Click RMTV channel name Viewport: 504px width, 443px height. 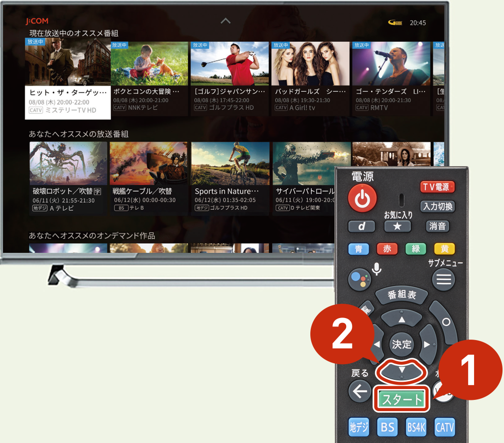tap(379, 108)
